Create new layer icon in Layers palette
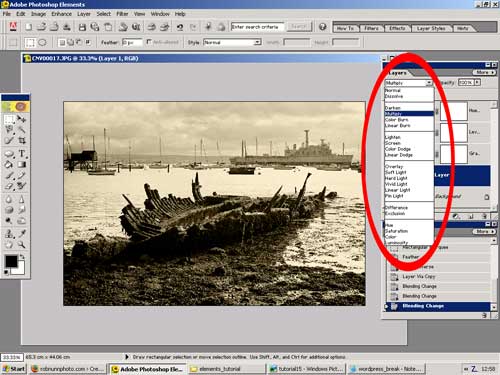This screenshot has width=500, height=375. [x=471, y=216]
